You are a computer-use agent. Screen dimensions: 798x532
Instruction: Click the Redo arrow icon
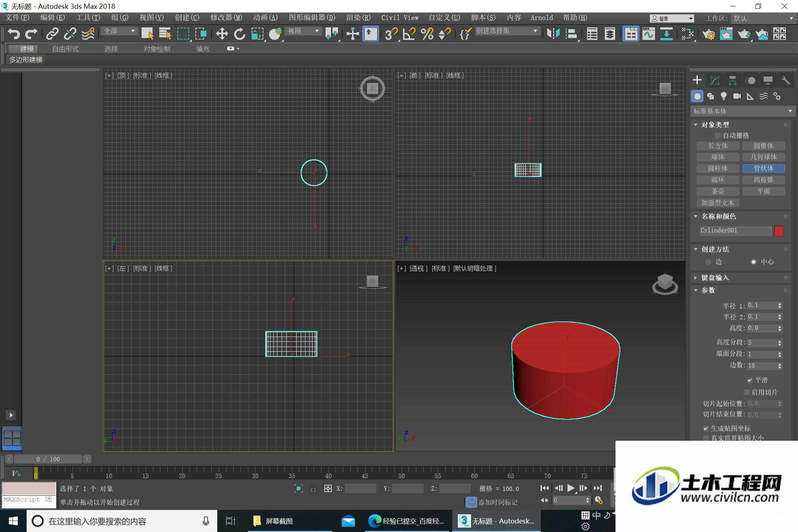31,34
